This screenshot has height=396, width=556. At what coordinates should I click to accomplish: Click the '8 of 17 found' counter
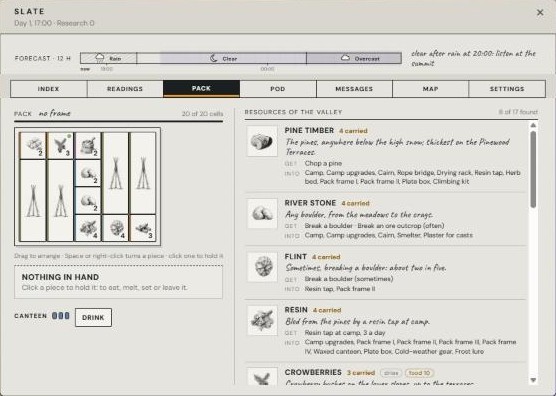point(518,112)
